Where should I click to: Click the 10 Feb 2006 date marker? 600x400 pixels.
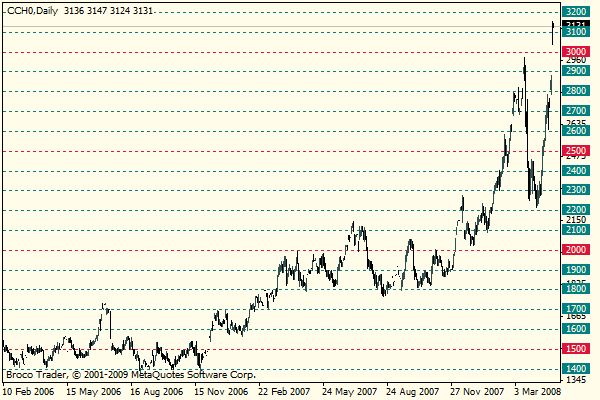pos(29,392)
